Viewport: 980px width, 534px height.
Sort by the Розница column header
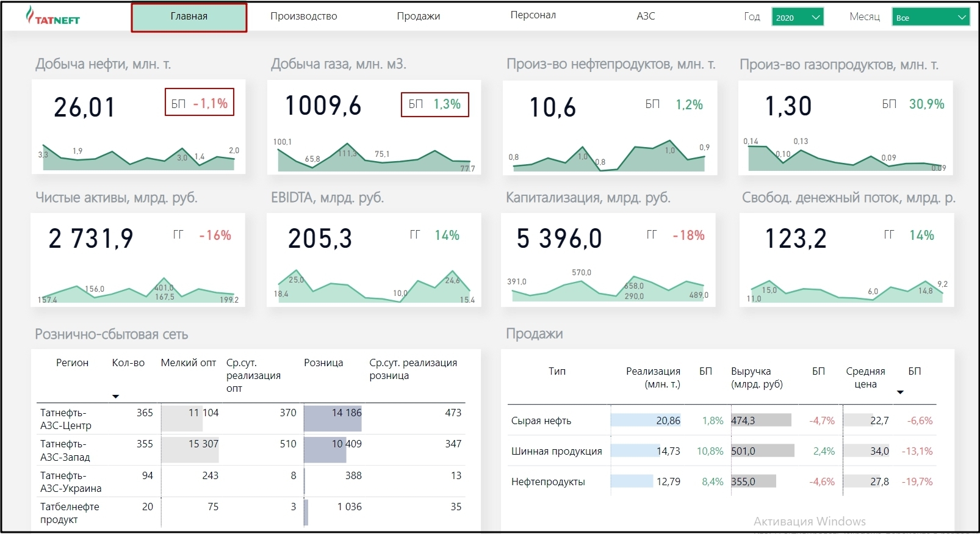coord(323,363)
